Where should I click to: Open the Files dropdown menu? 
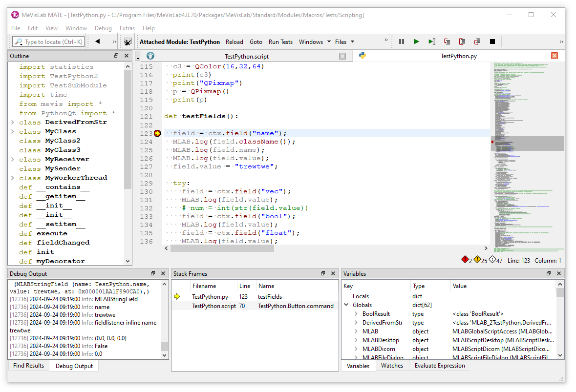[x=344, y=42]
